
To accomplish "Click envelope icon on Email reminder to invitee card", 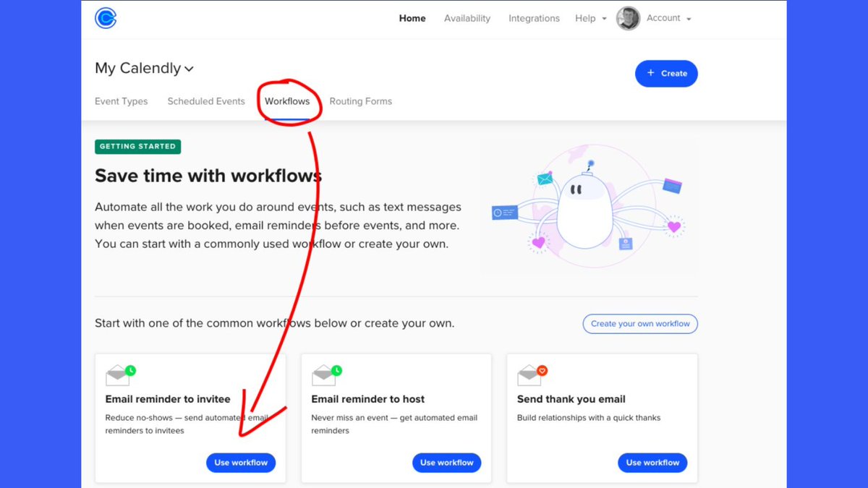I will click(x=120, y=375).
